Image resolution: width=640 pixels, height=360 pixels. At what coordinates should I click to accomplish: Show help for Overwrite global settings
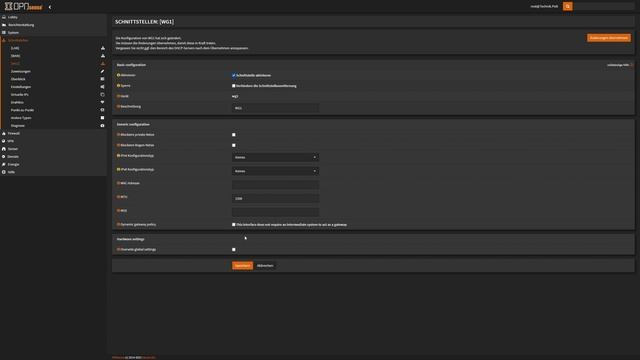118,249
